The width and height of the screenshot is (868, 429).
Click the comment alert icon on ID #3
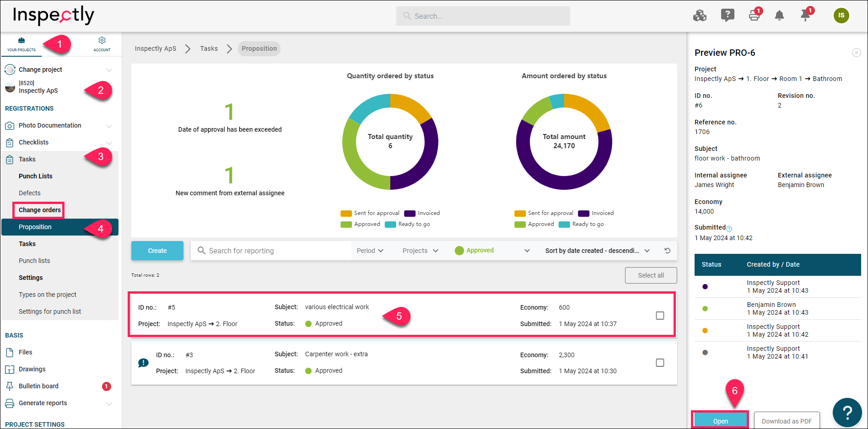143,363
